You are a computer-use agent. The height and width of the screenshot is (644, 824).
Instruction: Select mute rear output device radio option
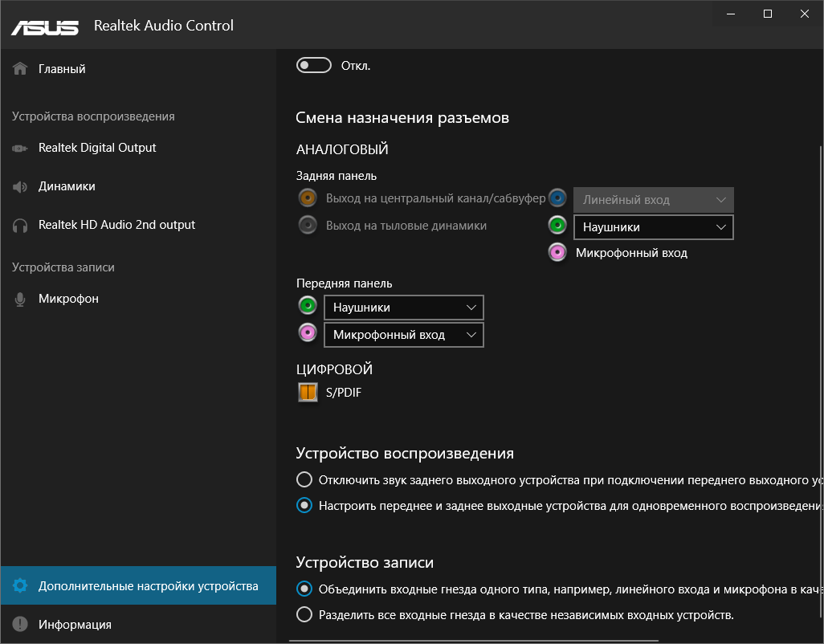304,480
